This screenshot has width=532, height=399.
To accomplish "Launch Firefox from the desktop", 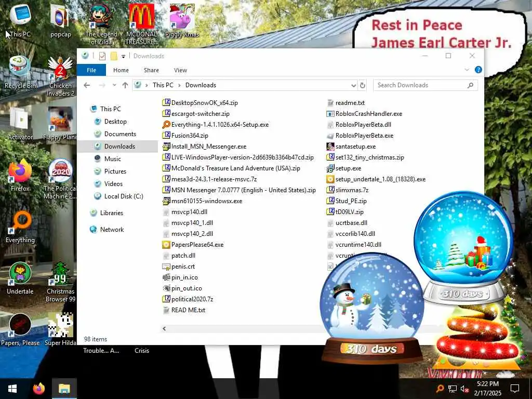I will click(20, 176).
